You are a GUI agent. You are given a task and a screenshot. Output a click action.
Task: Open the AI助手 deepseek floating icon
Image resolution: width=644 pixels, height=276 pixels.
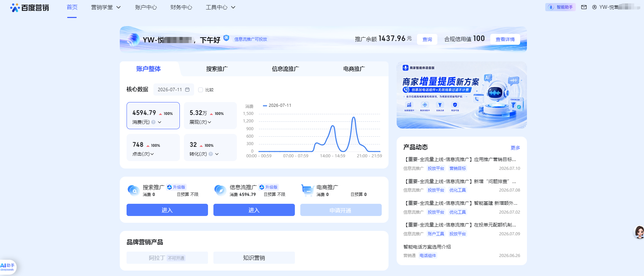click(7, 267)
